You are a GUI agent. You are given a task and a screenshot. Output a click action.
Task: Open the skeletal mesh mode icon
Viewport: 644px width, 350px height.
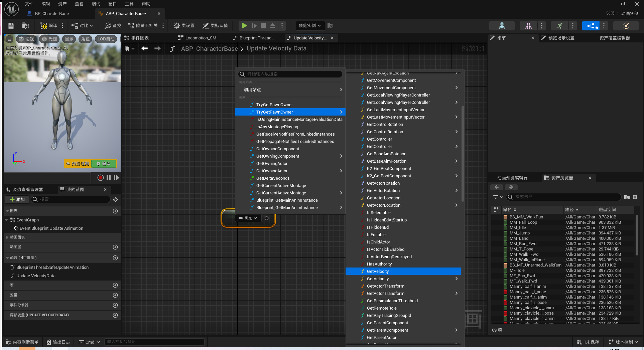pyautogui.click(x=529, y=26)
